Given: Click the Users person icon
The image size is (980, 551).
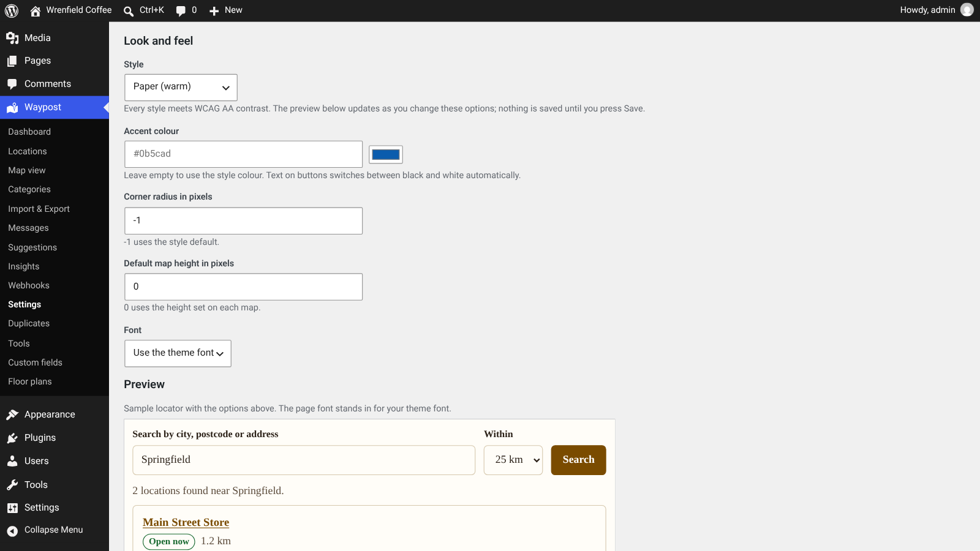Looking at the screenshot, I should point(12,461).
